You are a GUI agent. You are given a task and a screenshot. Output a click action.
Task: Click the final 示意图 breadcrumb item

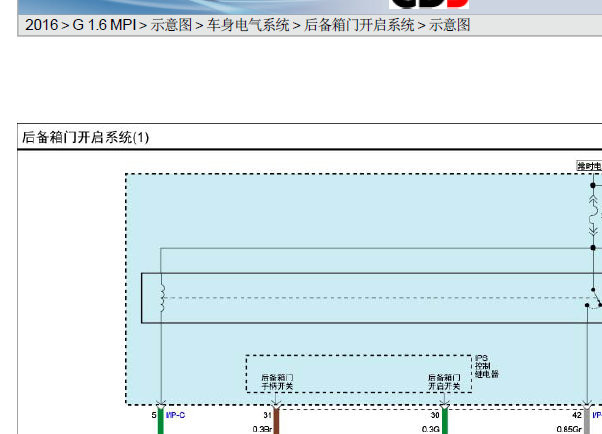coord(450,25)
